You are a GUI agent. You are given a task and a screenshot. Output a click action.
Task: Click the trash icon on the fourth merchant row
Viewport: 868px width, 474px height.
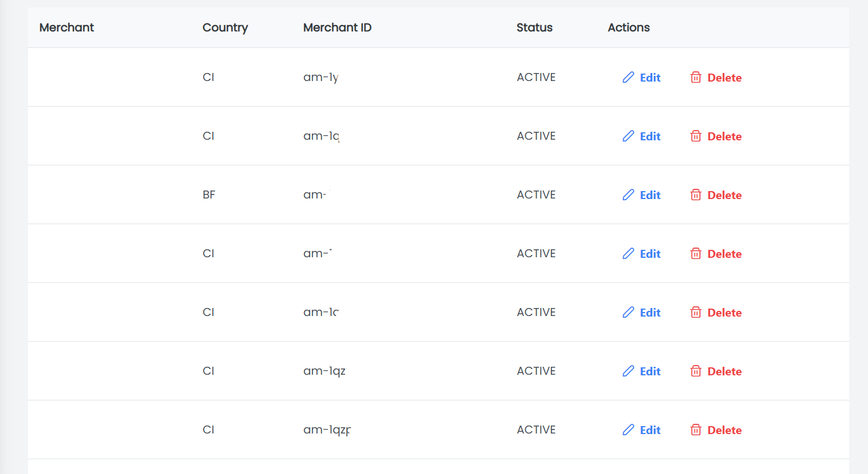click(696, 253)
